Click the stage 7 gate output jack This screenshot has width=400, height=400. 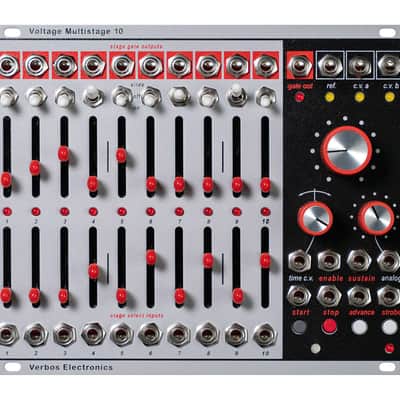[179, 65]
